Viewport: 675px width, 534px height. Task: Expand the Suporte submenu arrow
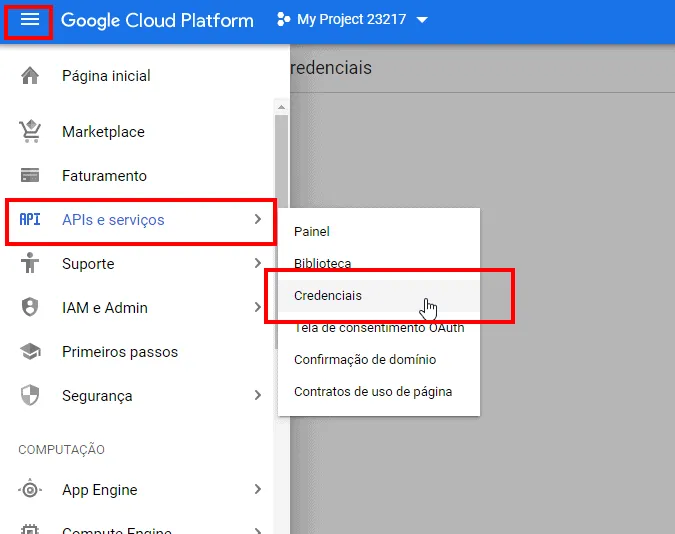click(x=257, y=264)
